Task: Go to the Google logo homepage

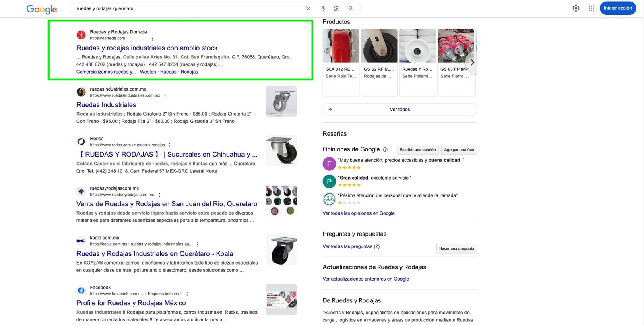Action: 41,9
